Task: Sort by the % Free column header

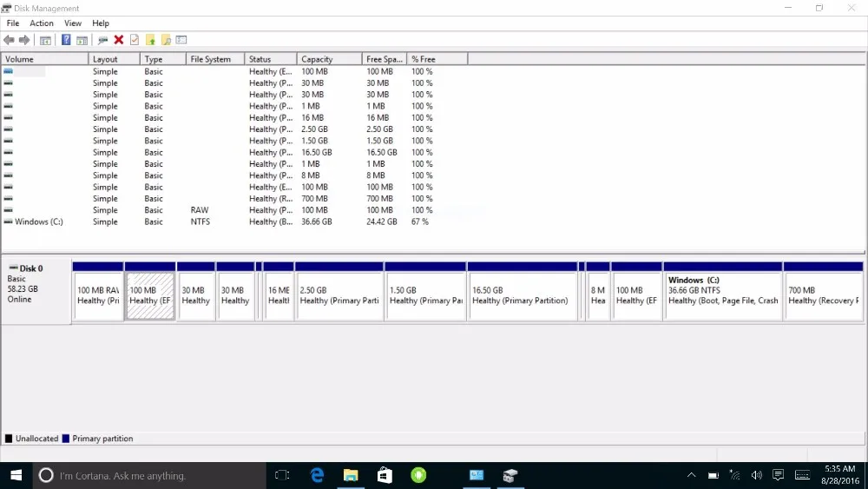Action: coord(437,59)
